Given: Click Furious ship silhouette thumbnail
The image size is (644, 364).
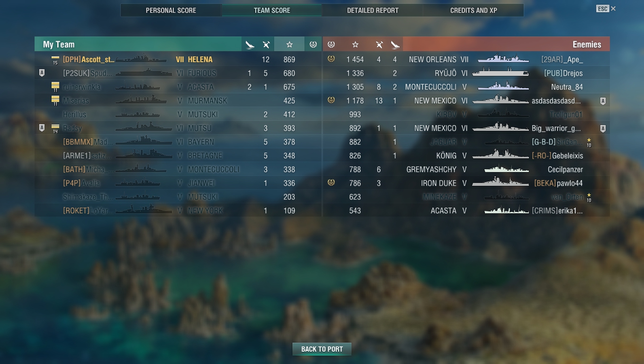Looking at the screenshot, I should pos(143,73).
